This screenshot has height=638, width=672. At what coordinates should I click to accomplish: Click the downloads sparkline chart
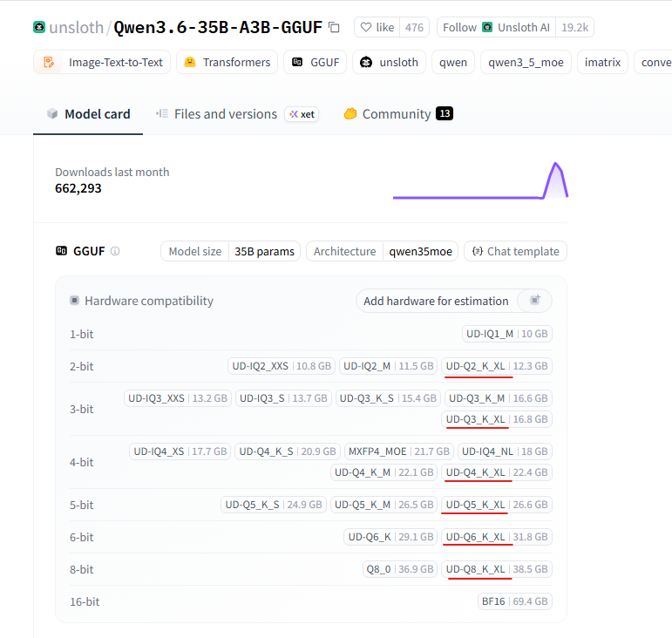click(x=480, y=180)
